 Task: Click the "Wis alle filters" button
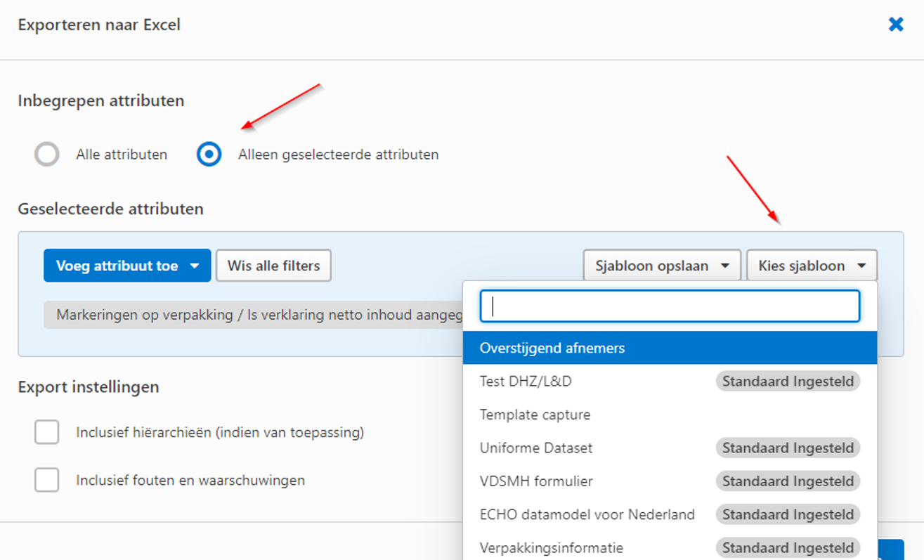click(x=273, y=265)
